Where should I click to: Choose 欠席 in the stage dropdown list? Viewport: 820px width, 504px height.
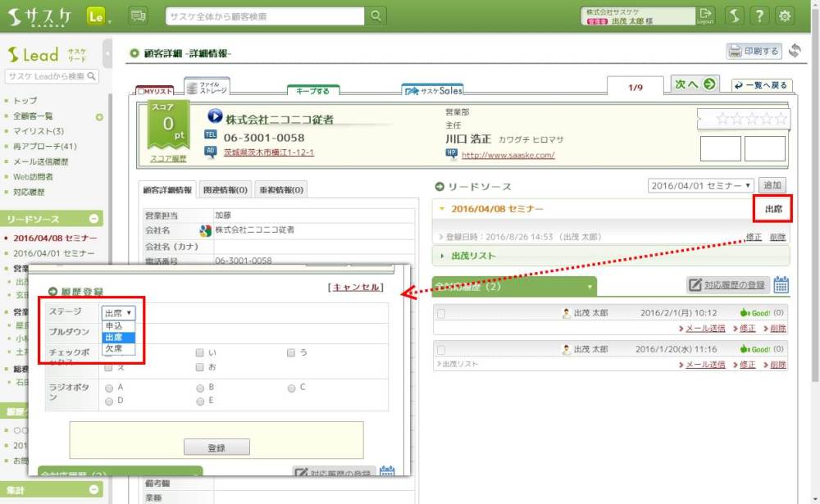(x=118, y=349)
